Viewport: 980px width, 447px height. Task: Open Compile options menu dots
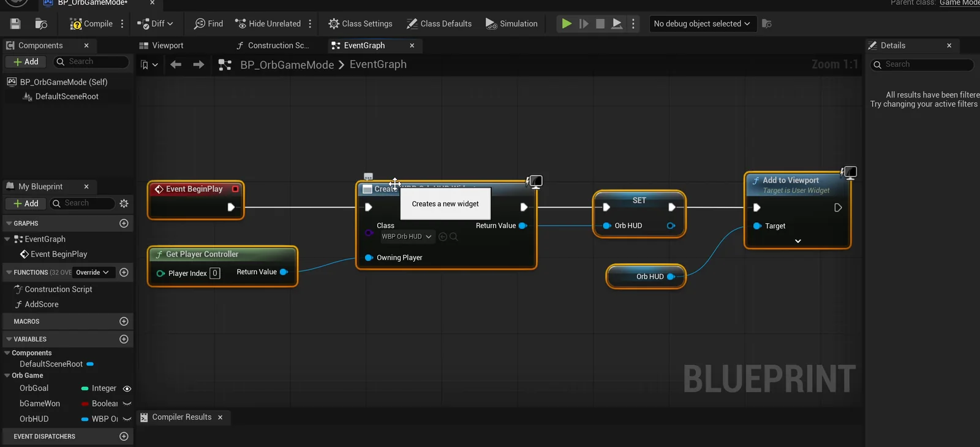123,24
